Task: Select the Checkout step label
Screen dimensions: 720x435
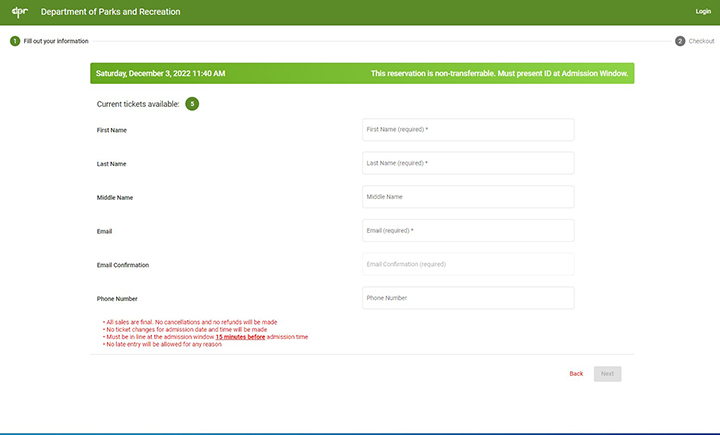Action: click(x=701, y=41)
